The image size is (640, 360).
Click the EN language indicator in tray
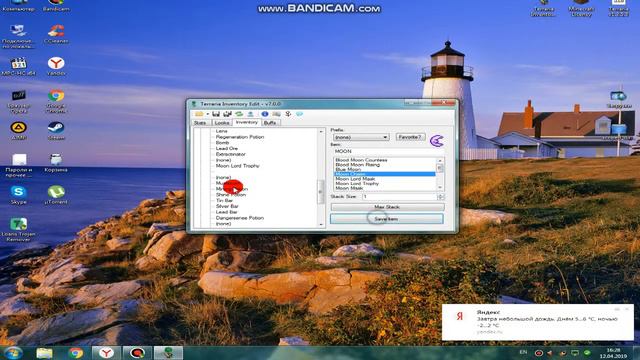pos(523,352)
